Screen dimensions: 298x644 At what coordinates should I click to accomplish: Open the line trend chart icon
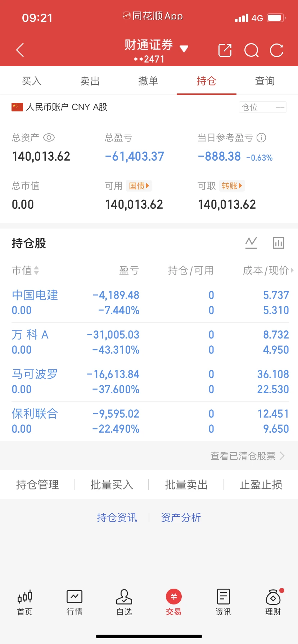tap(251, 243)
